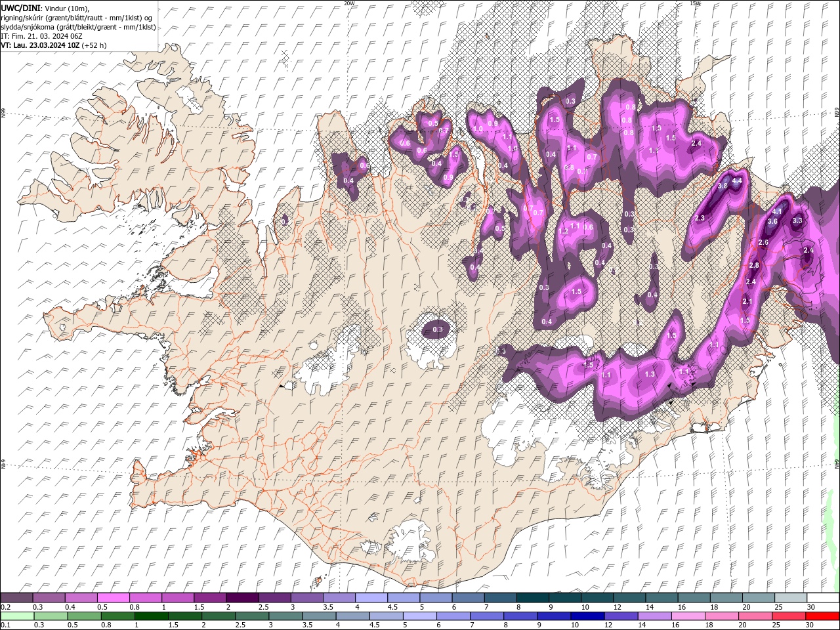Image resolution: width=840 pixels, height=630 pixels.
Task: Click the 3.3 value label near the east coast
Action: coord(797,221)
